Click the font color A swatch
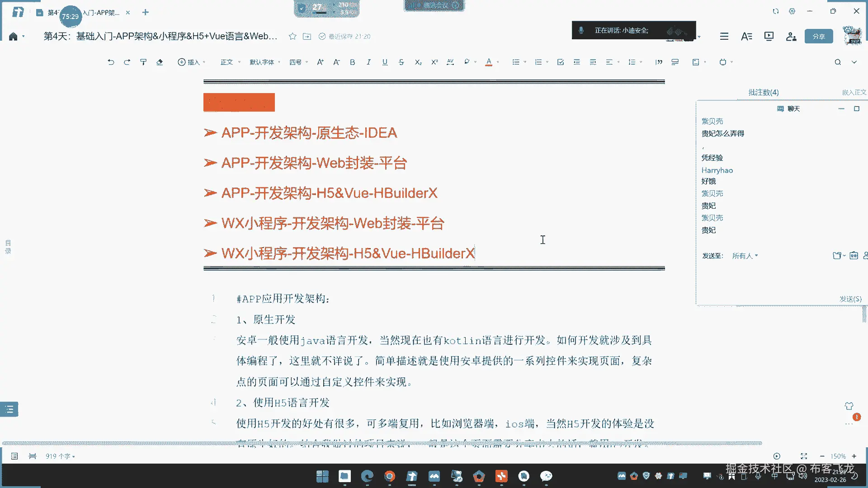 click(489, 62)
